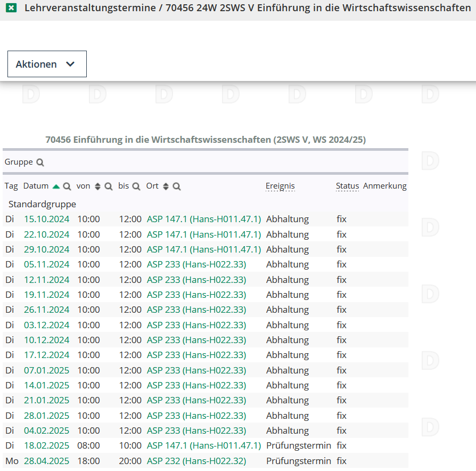Click the search icon next to von
The height and width of the screenshot is (471, 476).
click(109, 186)
